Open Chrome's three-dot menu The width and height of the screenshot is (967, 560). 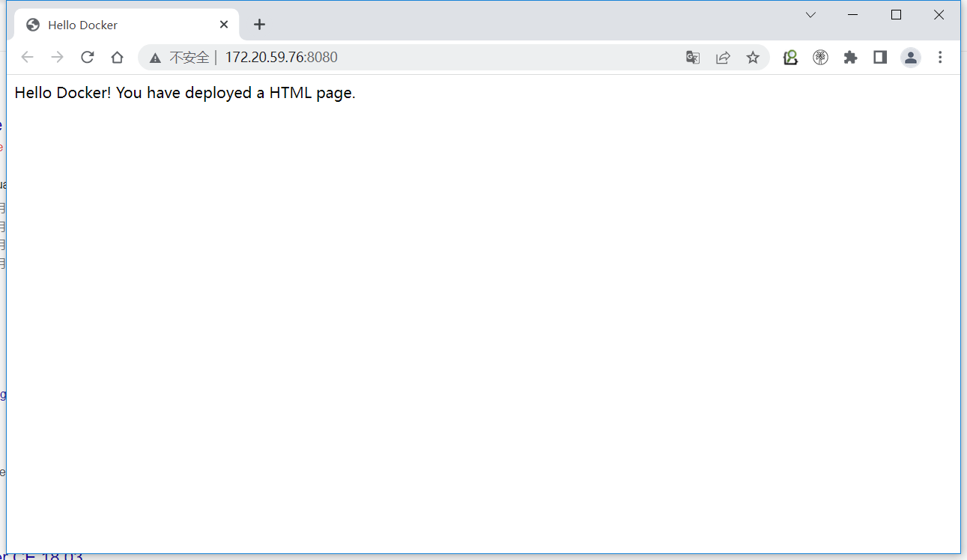pos(940,58)
